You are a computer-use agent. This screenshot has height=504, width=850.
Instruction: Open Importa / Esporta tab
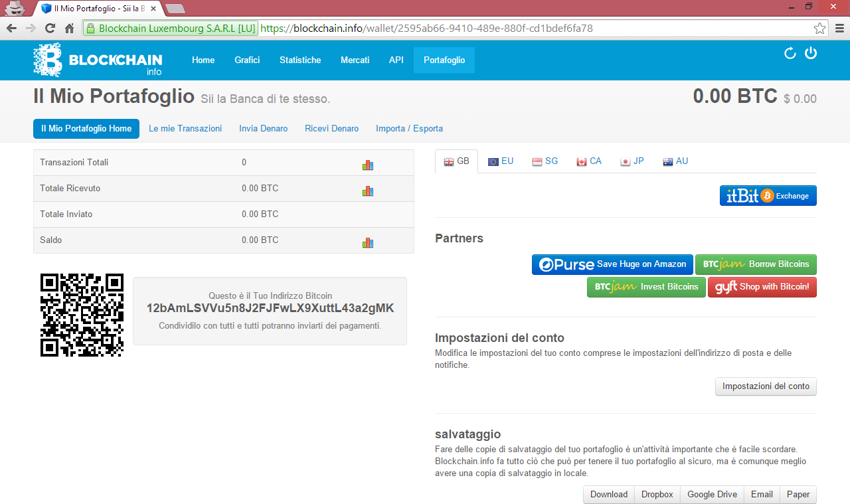coord(409,129)
